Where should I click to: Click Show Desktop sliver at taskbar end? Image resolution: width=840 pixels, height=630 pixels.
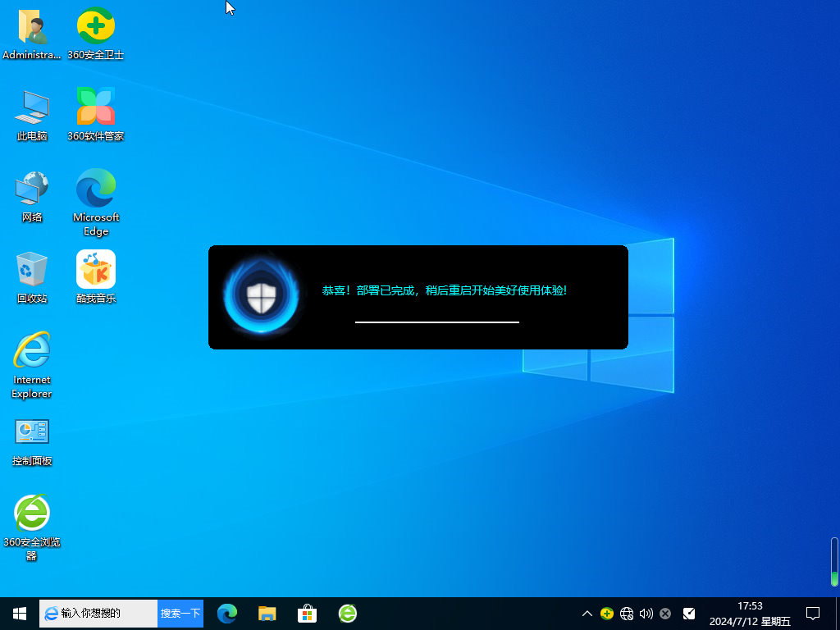click(x=838, y=614)
